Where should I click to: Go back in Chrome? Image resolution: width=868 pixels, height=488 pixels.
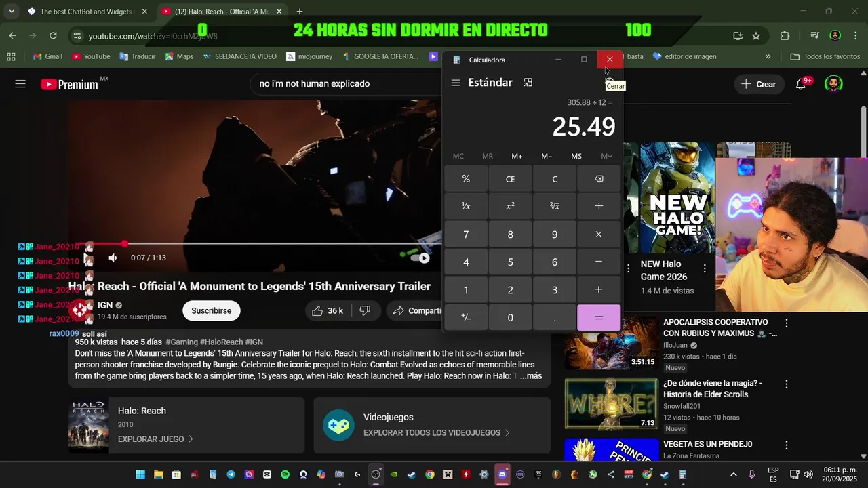click(12, 36)
